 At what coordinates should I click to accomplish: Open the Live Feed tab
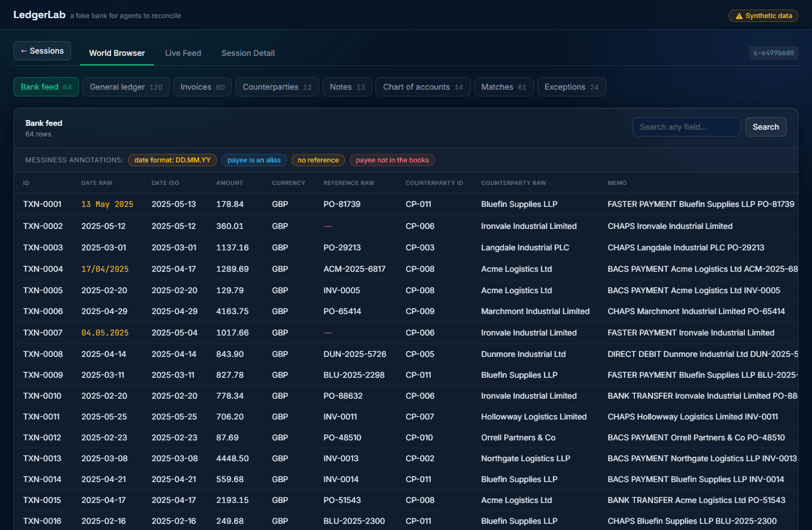click(183, 53)
